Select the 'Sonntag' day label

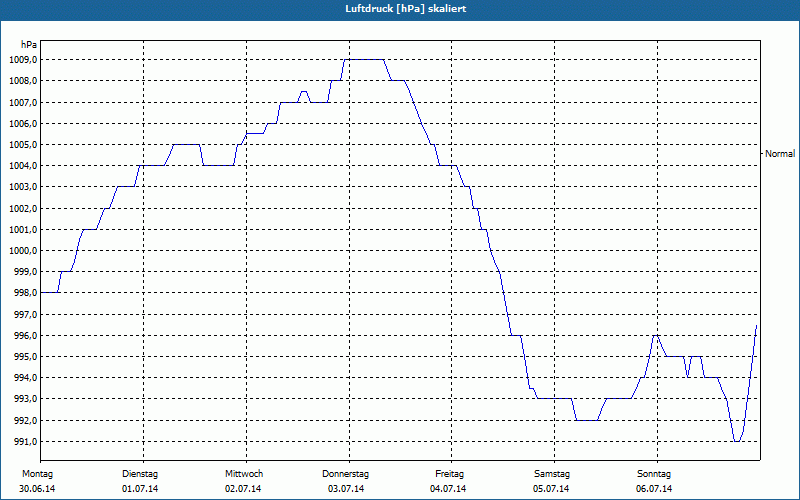(654, 474)
